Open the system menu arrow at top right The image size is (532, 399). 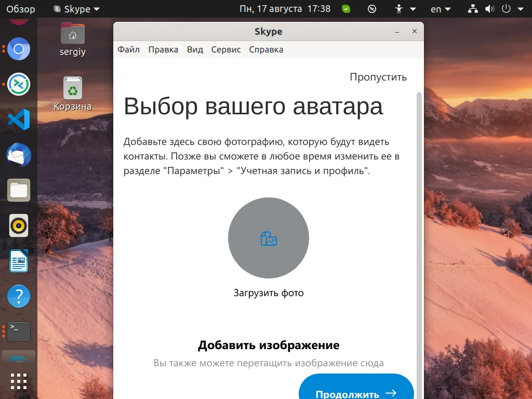[521, 9]
